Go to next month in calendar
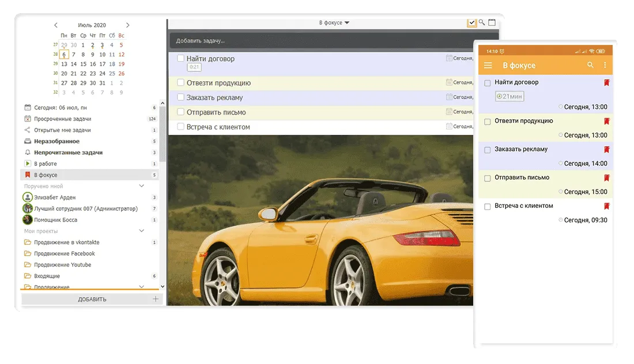Viewport: 634px width, 364px height. tap(127, 25)
